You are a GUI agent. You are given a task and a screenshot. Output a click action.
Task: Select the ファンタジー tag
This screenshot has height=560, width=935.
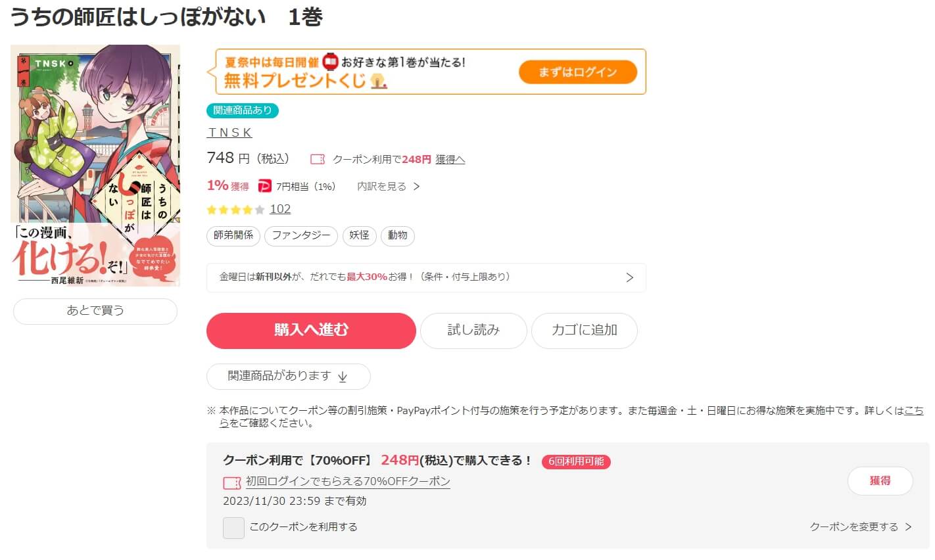[x=301, y=236]
